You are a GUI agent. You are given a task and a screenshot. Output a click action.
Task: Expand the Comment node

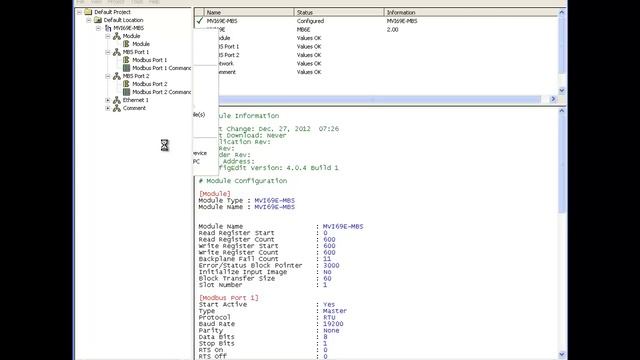click(x=108, y=108)
